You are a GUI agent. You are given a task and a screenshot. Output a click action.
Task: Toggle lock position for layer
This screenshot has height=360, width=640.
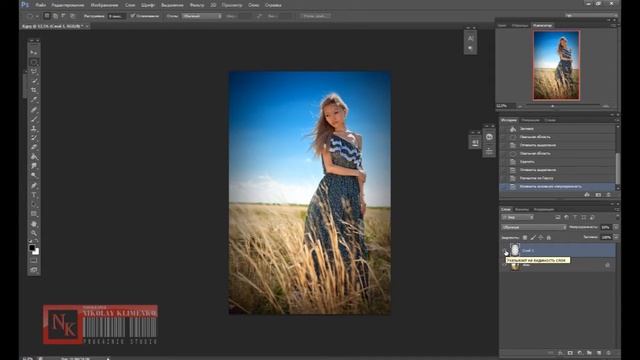(x=541, y=237)
